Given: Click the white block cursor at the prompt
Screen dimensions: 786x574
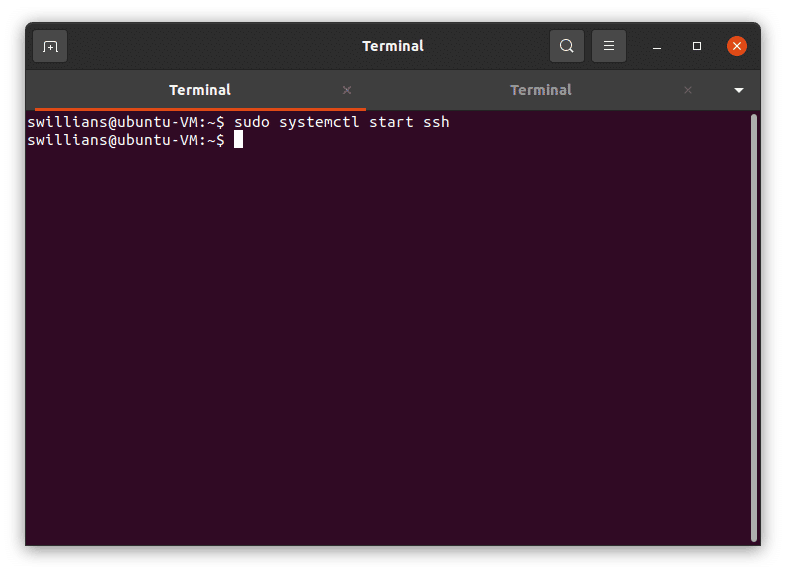Looking at the screenshot, I should tap(238, 140).
